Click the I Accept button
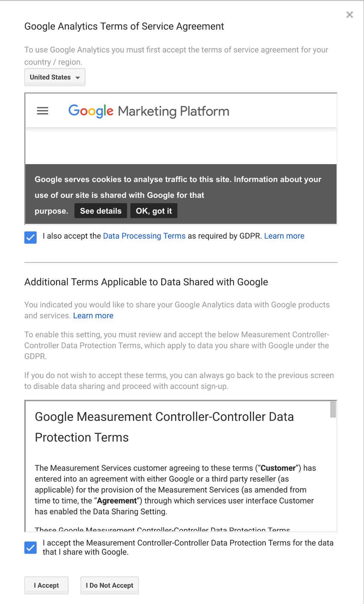This screenshot has height=604, width=364. (x=46, y=585)
